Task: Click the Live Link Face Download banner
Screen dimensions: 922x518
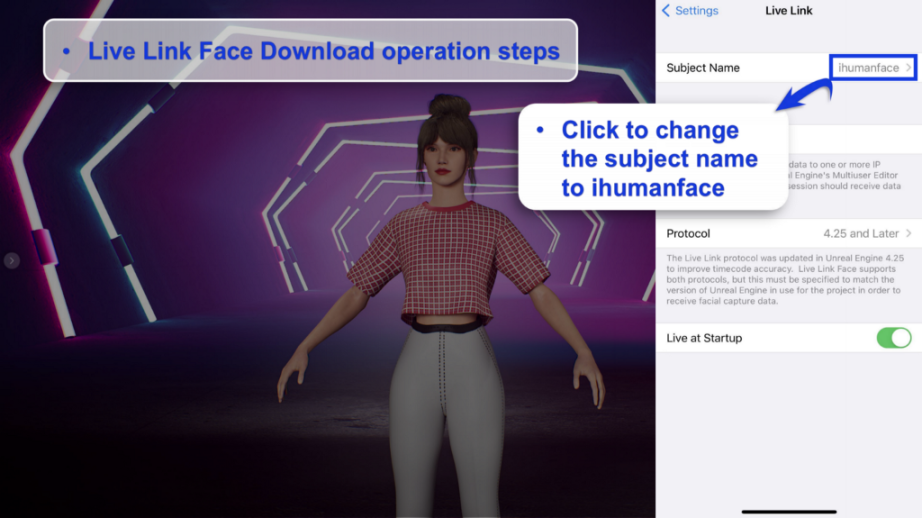Action: pos(310,51)
